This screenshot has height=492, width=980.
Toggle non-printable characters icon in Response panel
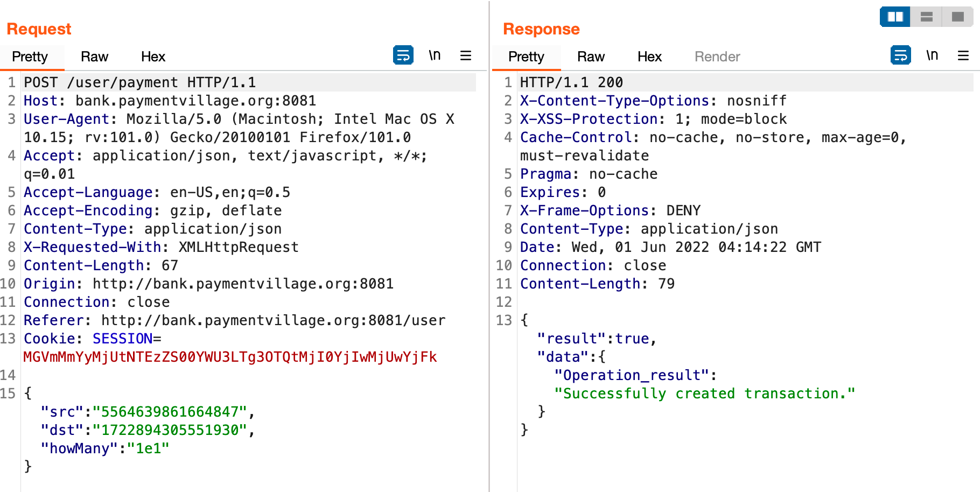932,55
